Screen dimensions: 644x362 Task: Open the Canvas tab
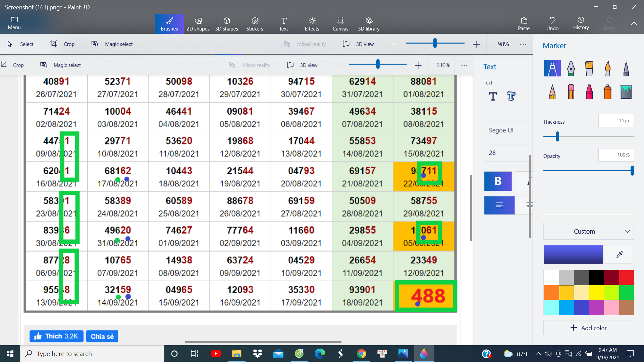[x=340, y=24]
